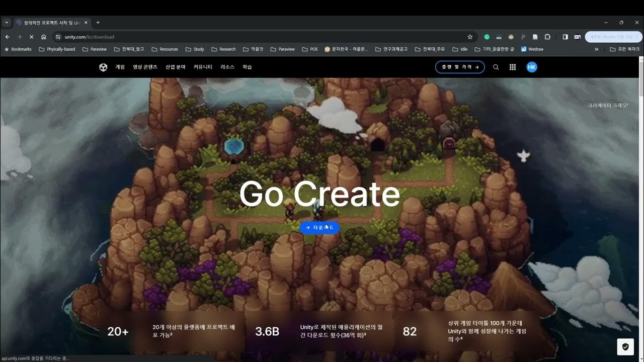Close the Unity download tab

tap(86, 23)
